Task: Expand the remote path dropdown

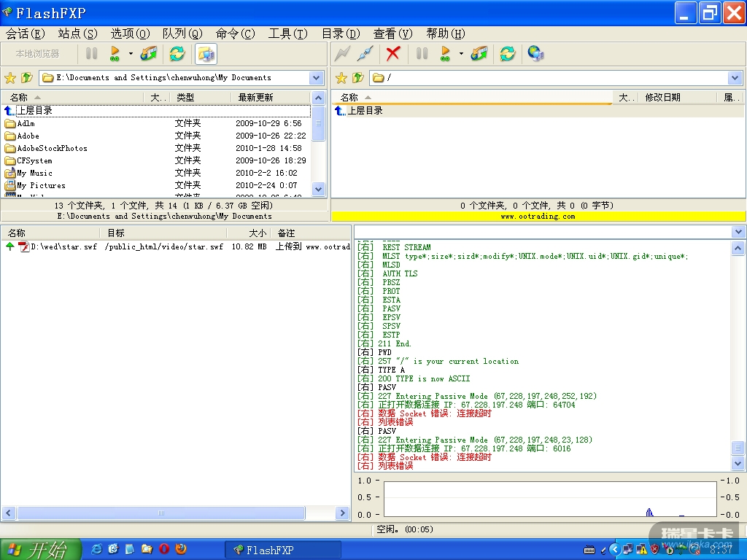Action: [735, 77]
